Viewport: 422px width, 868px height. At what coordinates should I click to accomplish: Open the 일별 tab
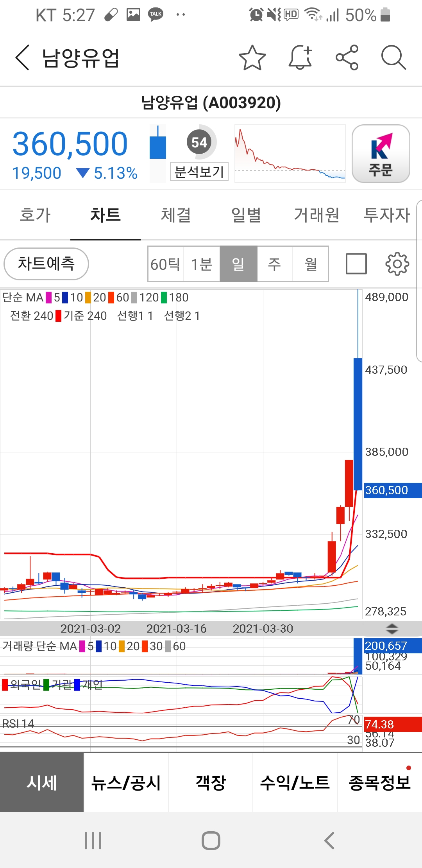coord(246,215)
